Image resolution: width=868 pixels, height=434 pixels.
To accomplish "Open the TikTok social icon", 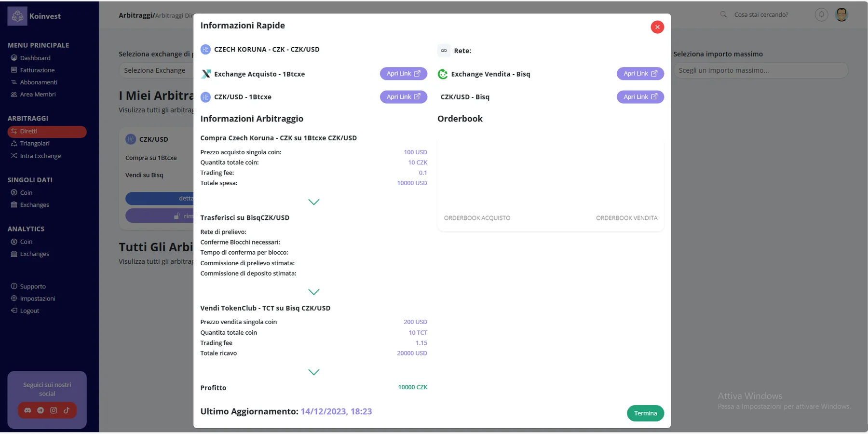I will coord(67,410).
